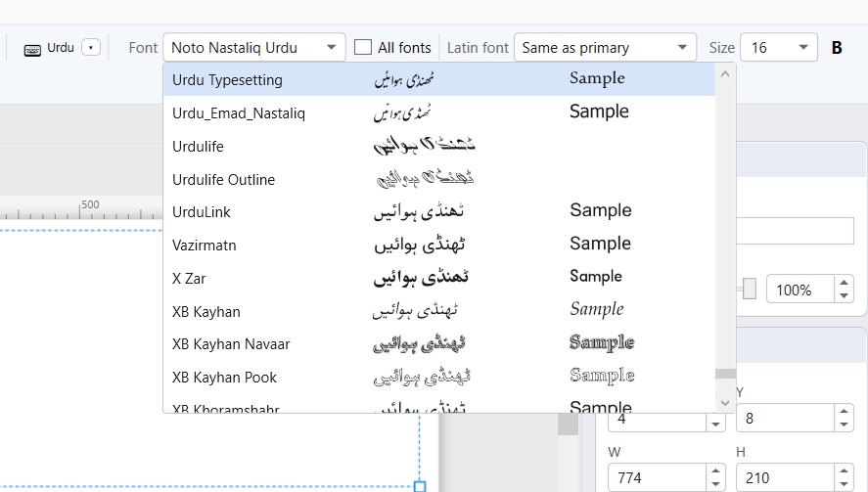Click the slider handle beside the 100% field

pos(750,289)
